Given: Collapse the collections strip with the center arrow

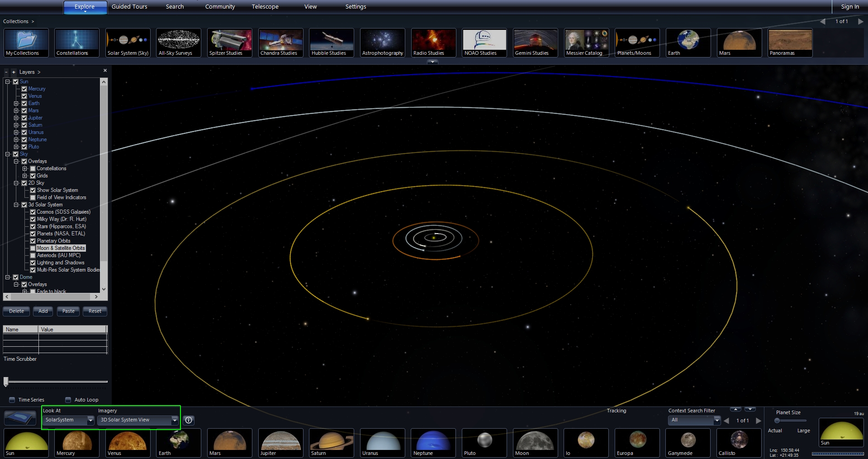Looking at the screenshot, I should point(432,62).
